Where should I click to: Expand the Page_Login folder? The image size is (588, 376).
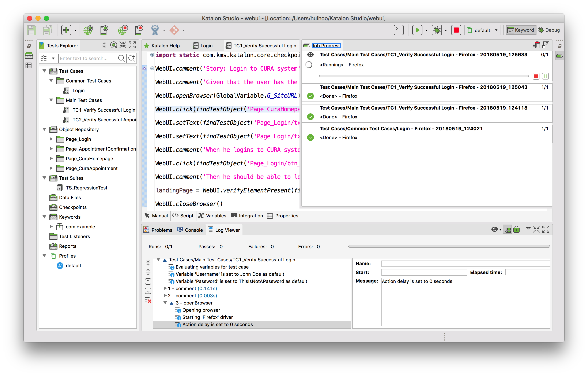(51, 139)
